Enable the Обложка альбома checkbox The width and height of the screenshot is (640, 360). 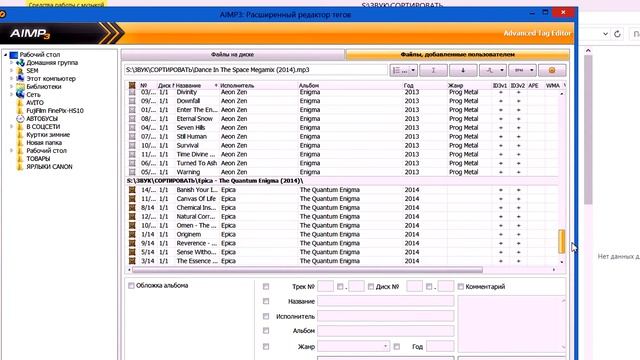tap(131, 286)
